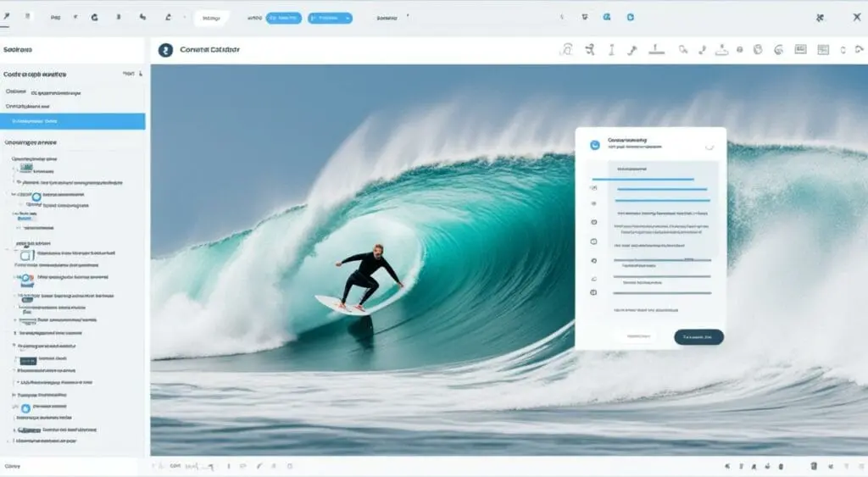Click the image icon in the canvas toolbar

coord(799,50)
